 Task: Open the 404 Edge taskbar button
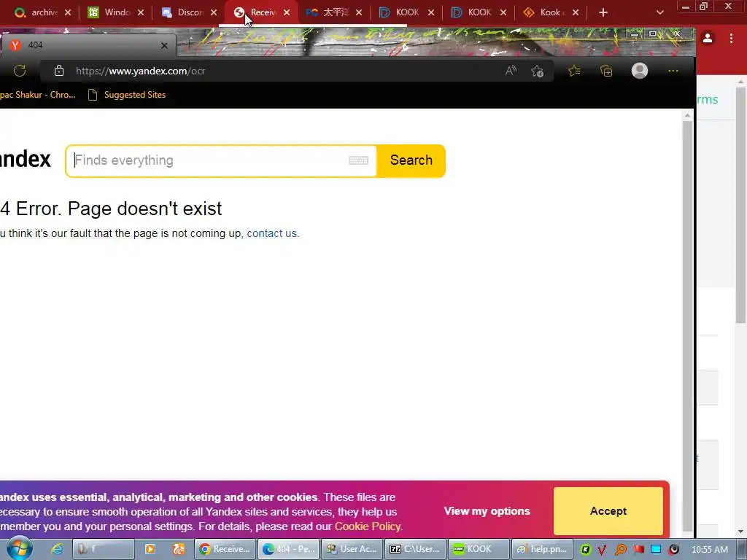(289, 549)
